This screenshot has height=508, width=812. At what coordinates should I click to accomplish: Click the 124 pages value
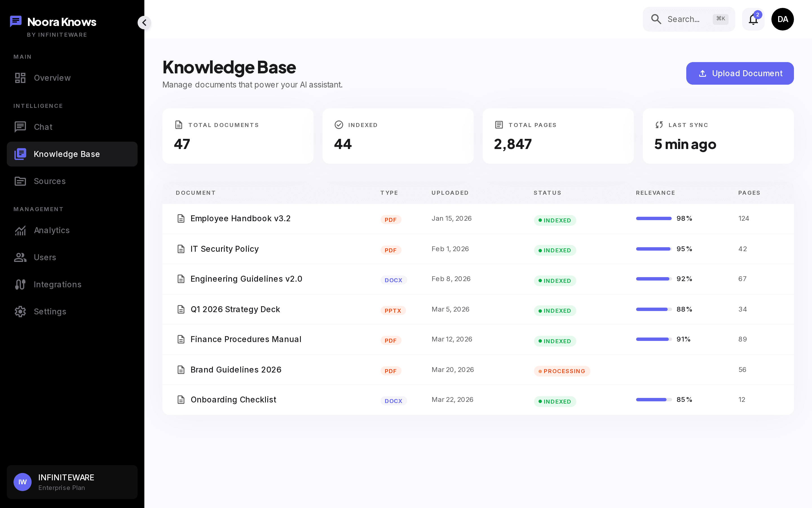(743, 219)
